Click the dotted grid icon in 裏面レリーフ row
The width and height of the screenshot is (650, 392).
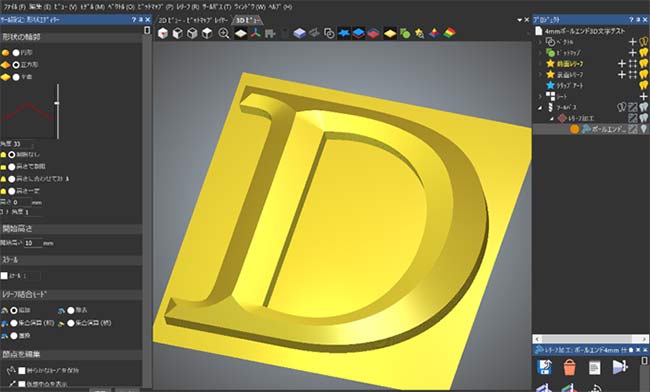coord(633,75)
